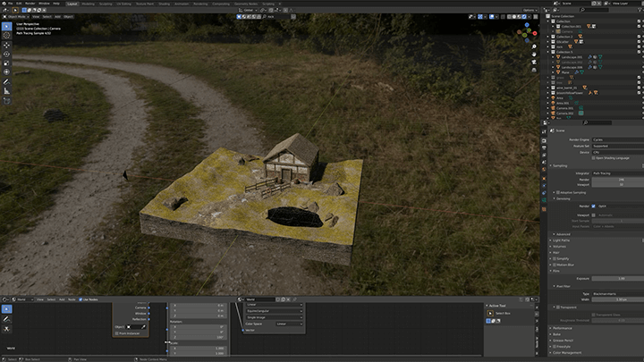Open the Render Engine Cycles dropdown
This screenshot has height=362, width=644.
[618, 140]
